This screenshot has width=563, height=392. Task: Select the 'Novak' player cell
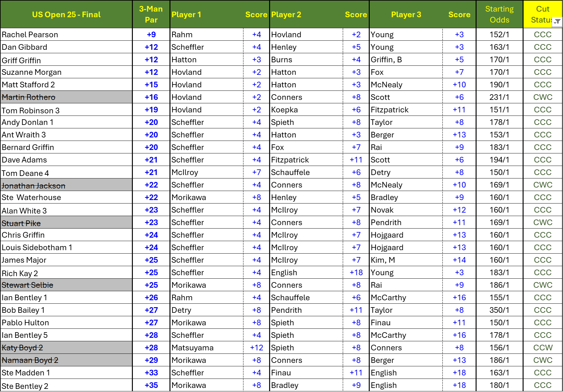pos(406,210)
